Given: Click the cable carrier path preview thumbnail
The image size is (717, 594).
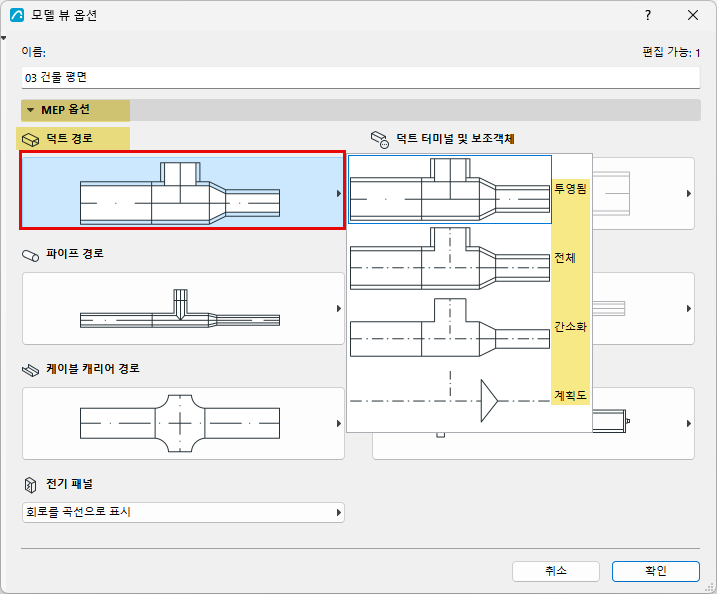Looking at the screenshot, I should [180, 423].
